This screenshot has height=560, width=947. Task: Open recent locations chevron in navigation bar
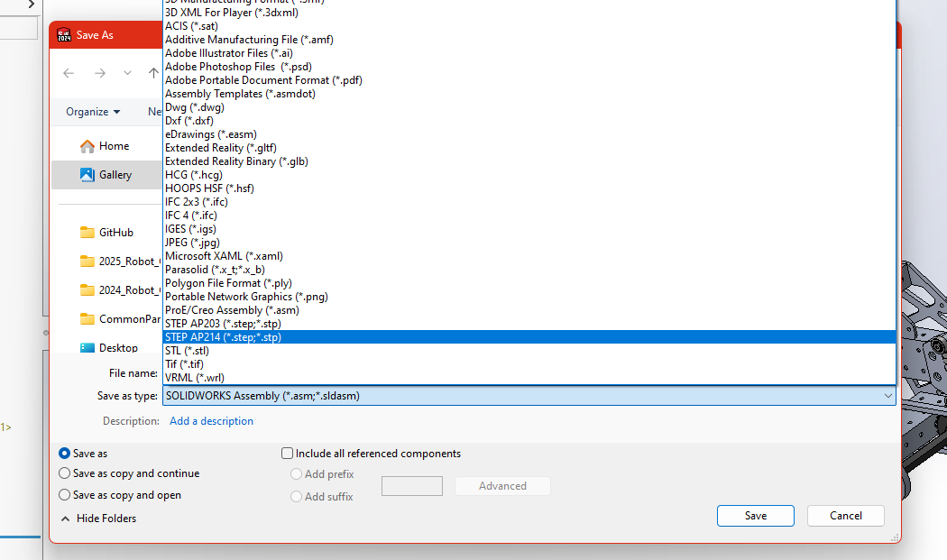(127, 73)
